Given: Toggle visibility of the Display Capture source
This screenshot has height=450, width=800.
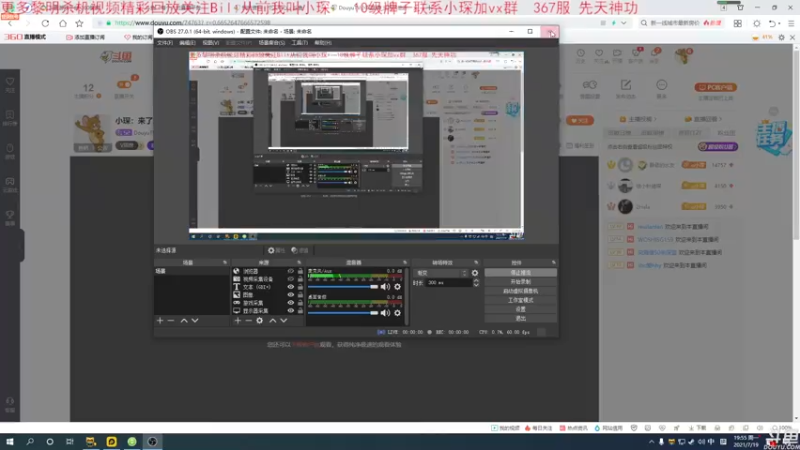Looking at the screenshot, I should click(x=290, y=310).
